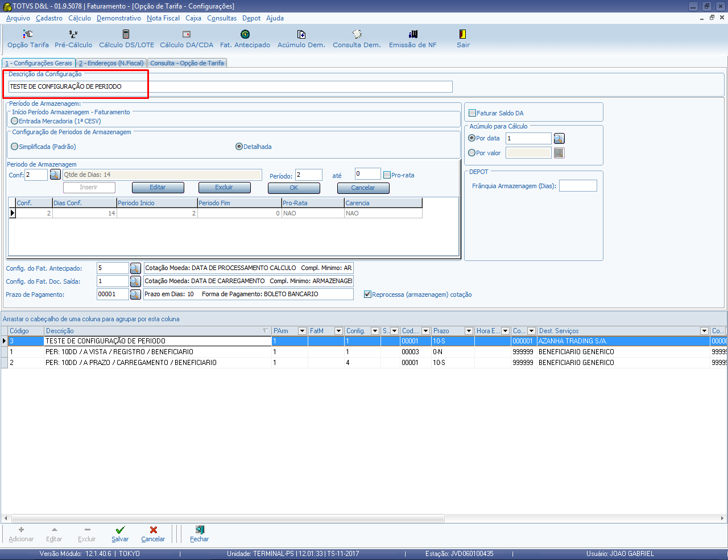Click AZANHA TRADING S/A. cell
Viewport: 728px width, 560px height.
tap(624, 341)
